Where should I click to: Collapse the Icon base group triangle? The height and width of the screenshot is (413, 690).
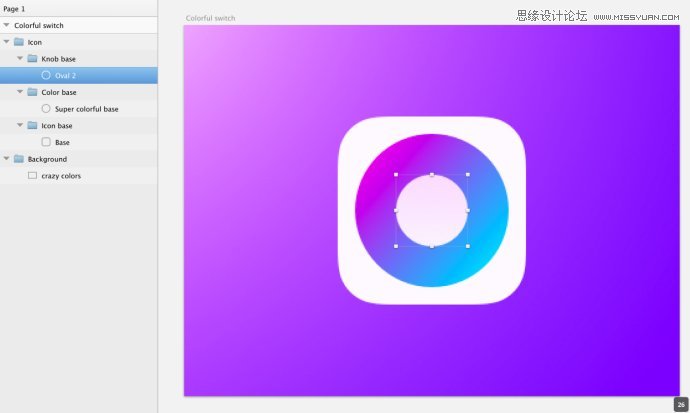point(20,125)
